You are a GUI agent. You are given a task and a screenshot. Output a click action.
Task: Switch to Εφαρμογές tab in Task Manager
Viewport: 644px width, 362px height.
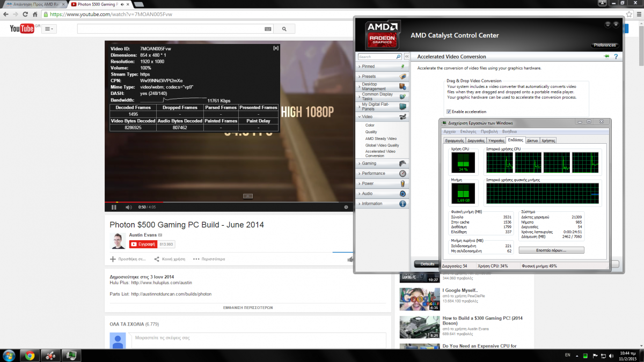pos(454,140)
